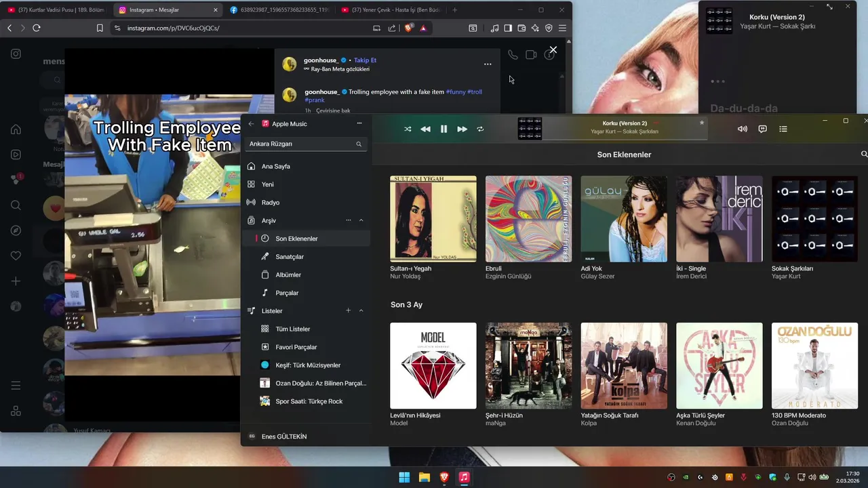
Task: Open Yeni section in sidebar
Action: (306, 184)
